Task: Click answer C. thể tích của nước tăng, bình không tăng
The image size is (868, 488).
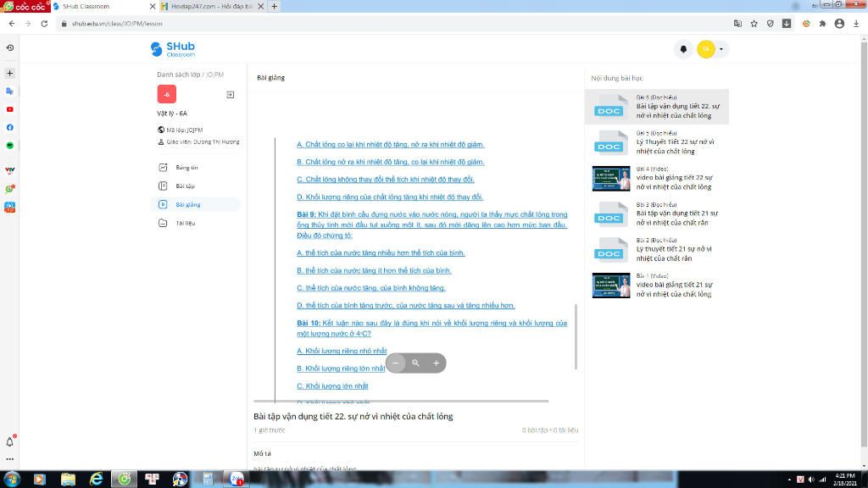Action: pyautogui.click(x=371, y=288)
